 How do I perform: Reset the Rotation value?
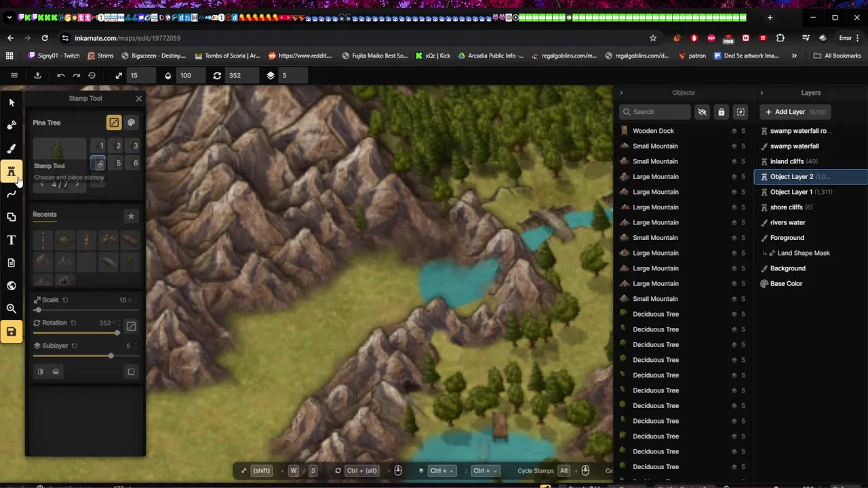pyautogui.click(x=73, y=323)
